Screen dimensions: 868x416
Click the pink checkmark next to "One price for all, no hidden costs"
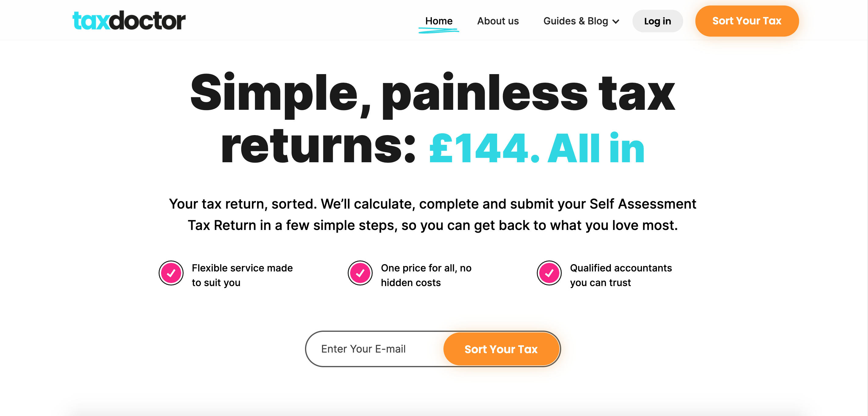[x=360, y=273]
